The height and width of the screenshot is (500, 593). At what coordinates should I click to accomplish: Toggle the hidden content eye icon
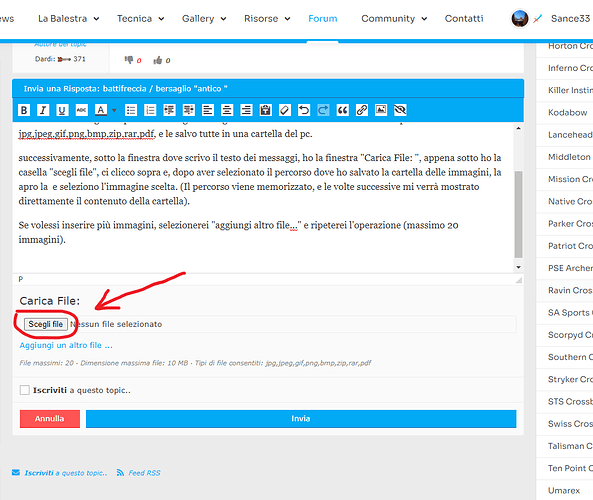pos(400,110)
